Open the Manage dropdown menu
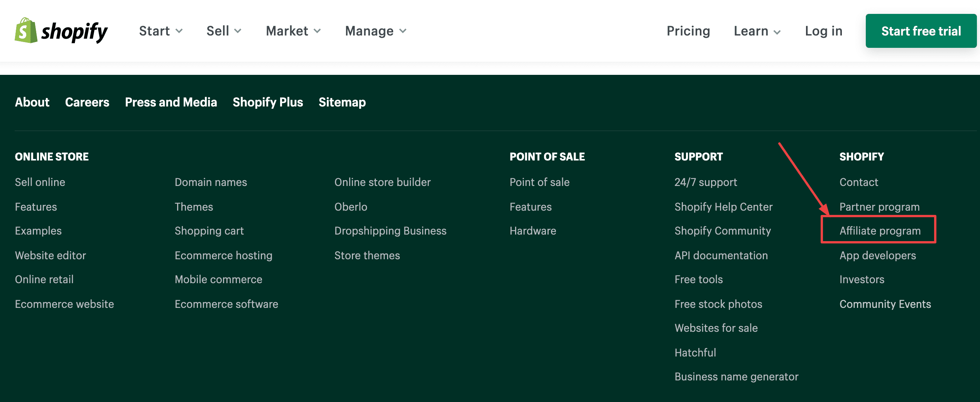This screenshot has height=402, width=980. (x=376, y=31)
